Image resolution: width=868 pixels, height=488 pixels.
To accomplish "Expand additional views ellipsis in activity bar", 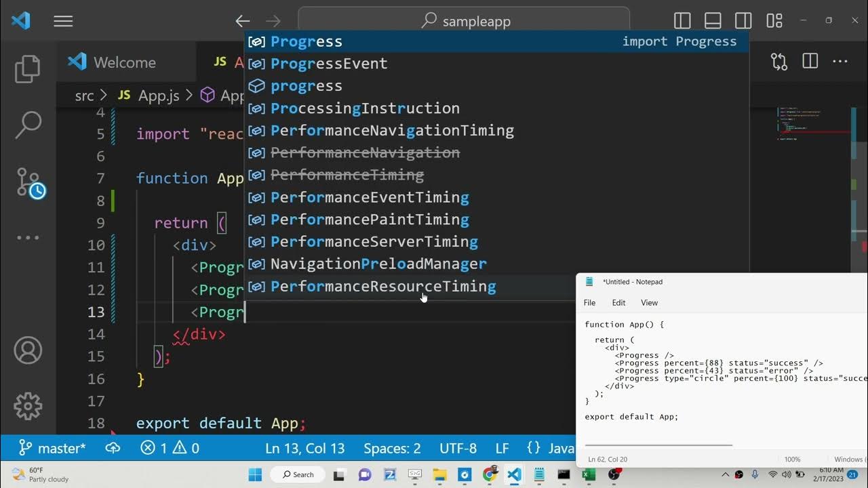I will pos(28,237).
